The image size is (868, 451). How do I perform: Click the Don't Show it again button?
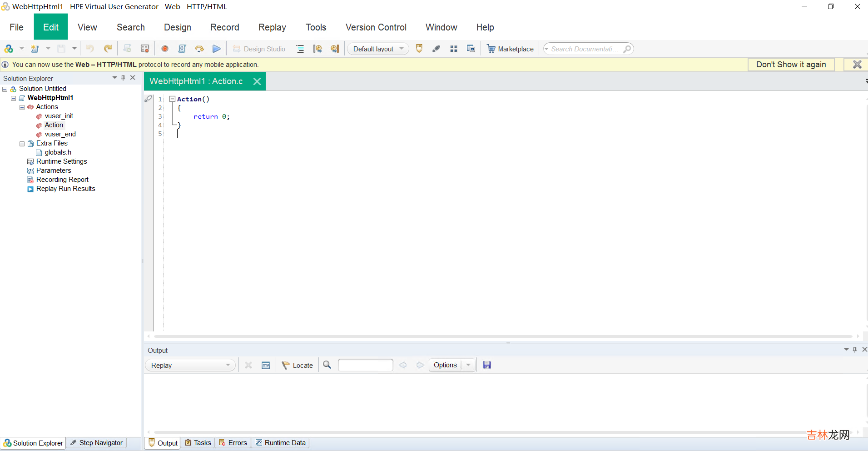tap(791, 65)
